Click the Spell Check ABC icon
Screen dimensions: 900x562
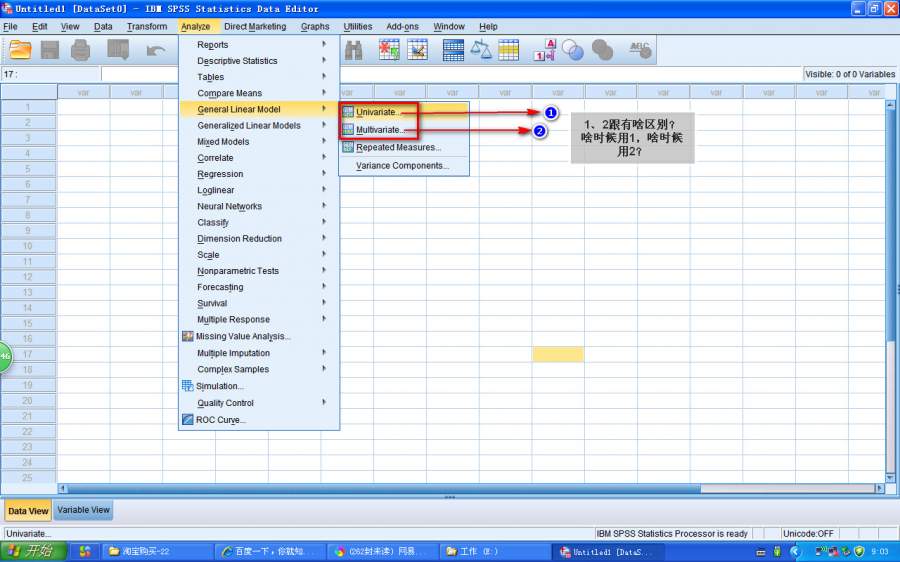point(640,50)
